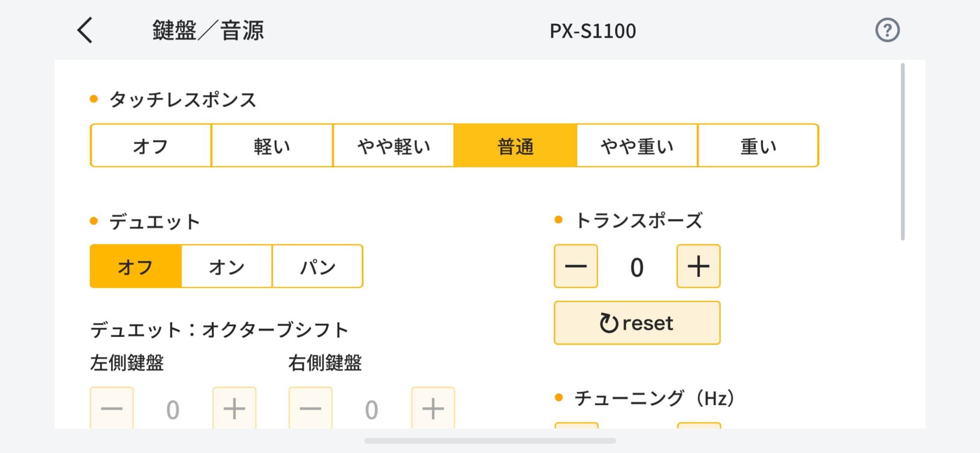Choose やや重い touch response
The width and height of the screenshot is (980, 453).
coord(637,146)
